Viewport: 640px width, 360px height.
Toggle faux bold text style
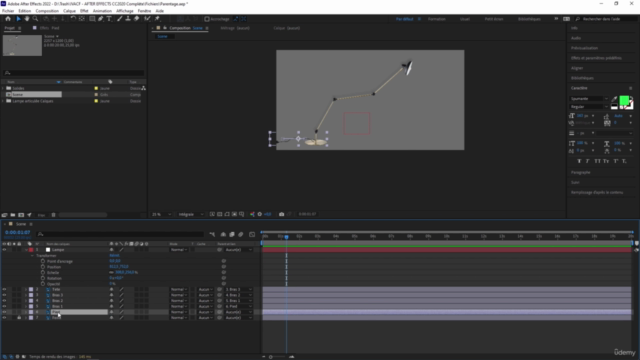tap(579, 161)
